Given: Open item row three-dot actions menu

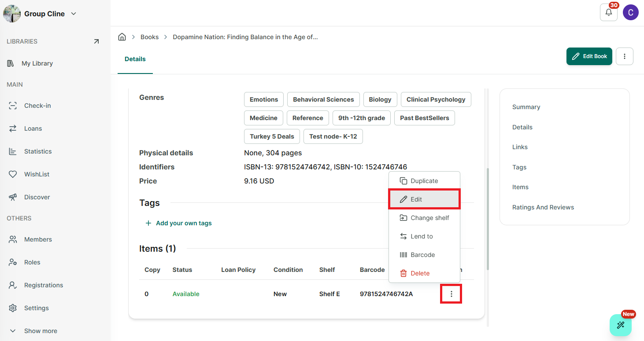Looking at the screenshot, I should (x=451, y=294).
